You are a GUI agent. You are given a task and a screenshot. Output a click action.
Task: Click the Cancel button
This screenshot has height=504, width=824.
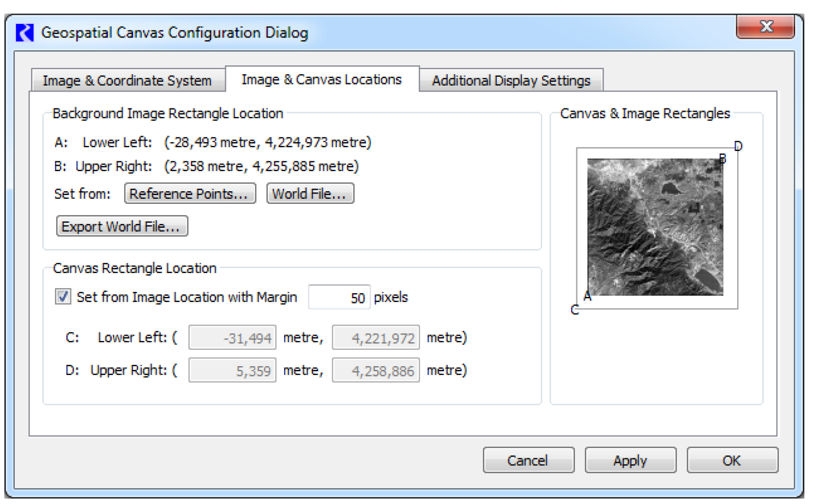point(528,460)
